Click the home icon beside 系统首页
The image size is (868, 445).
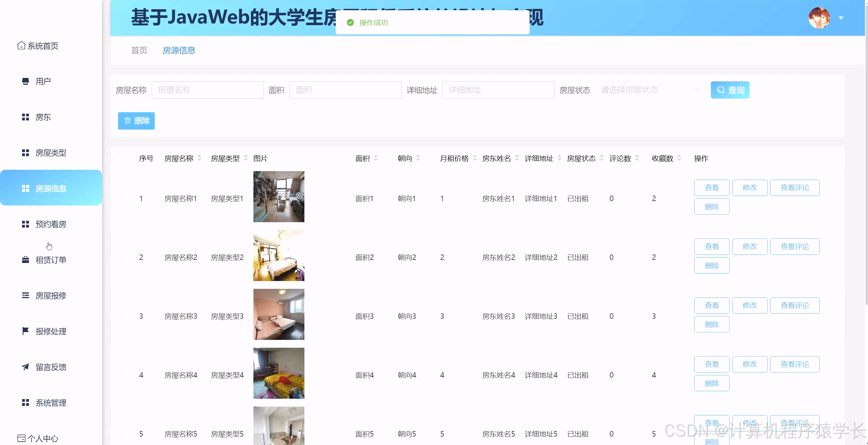(x=21, y=46)
